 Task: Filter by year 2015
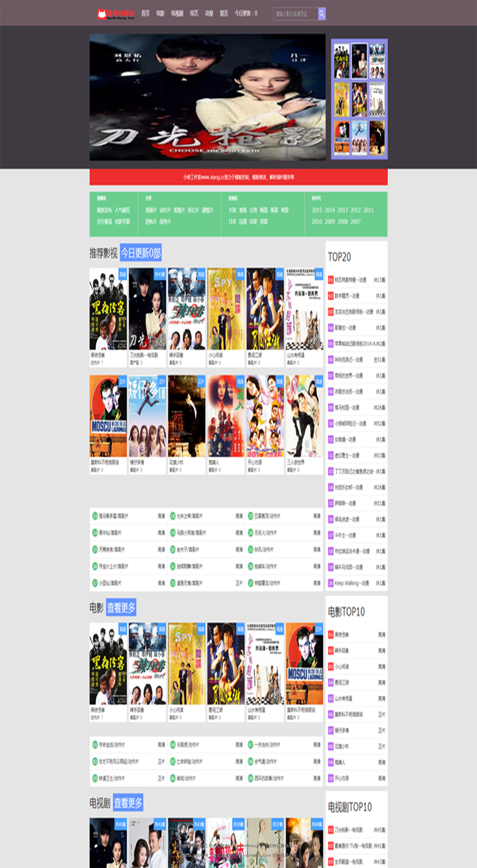pos(317,210)
